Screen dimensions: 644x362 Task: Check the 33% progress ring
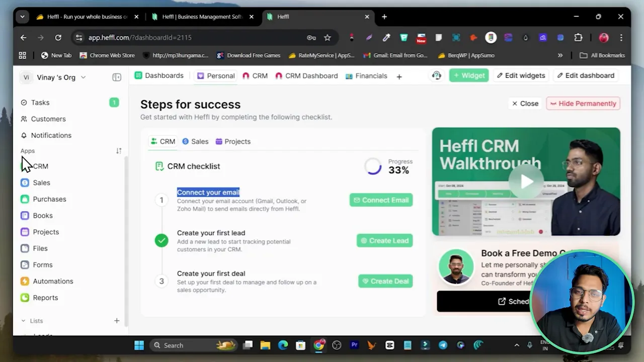pyautogui.click(x=373, y=166)
